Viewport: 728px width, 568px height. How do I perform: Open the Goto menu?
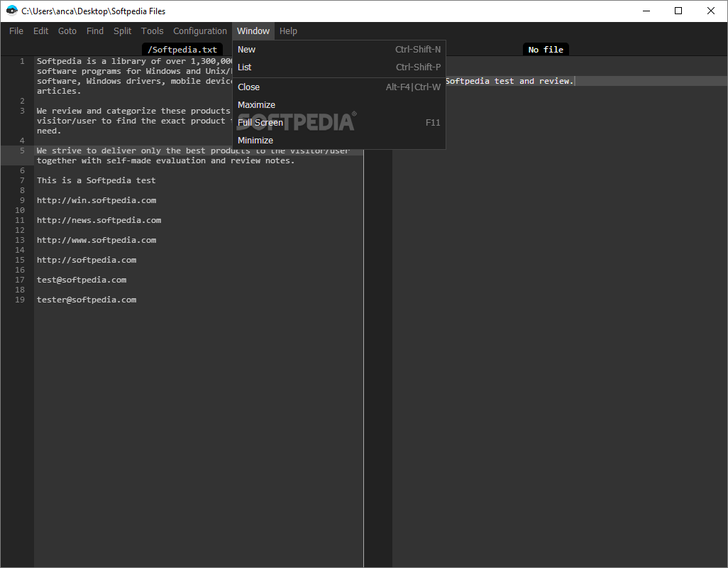[67, 31]
